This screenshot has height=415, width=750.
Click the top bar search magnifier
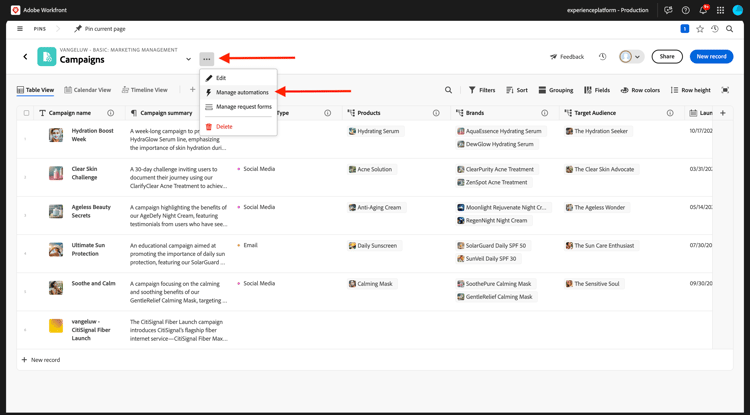[x=729, y=29]
